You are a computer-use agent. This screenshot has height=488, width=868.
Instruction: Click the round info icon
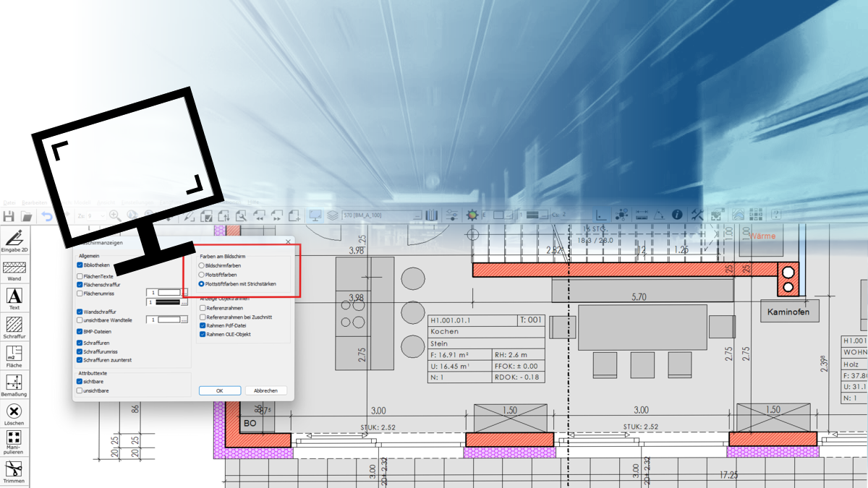(x=677, y=215)
